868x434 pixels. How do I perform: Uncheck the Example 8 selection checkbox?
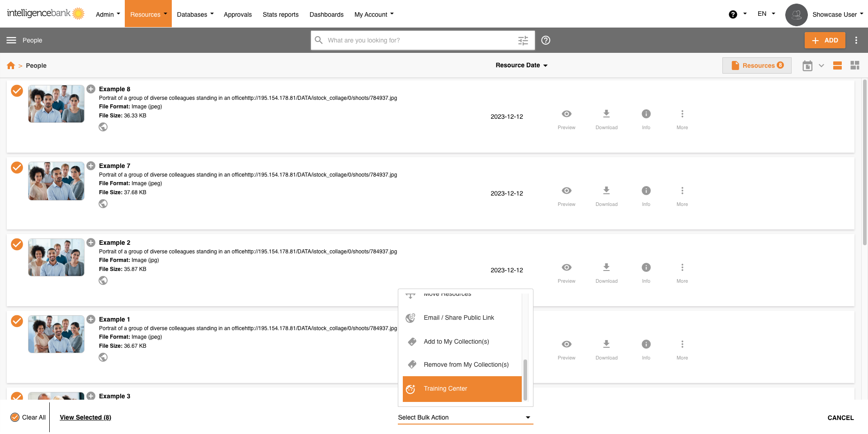[17, 91]
